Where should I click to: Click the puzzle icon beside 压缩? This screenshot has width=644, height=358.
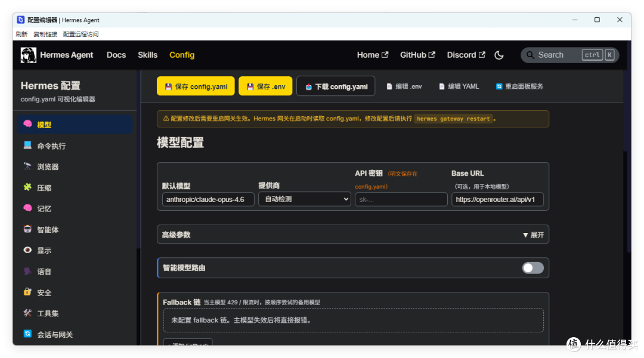tap(27, 187)
